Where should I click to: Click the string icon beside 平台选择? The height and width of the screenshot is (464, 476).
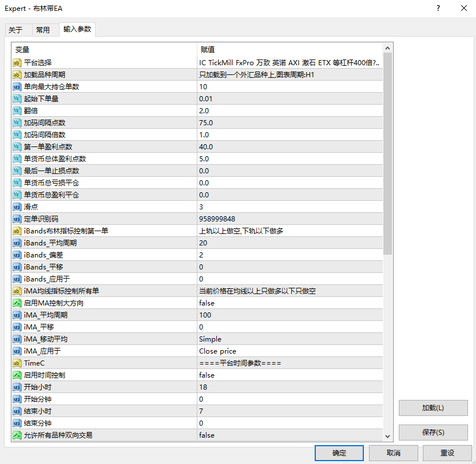(x=17, y=62)
